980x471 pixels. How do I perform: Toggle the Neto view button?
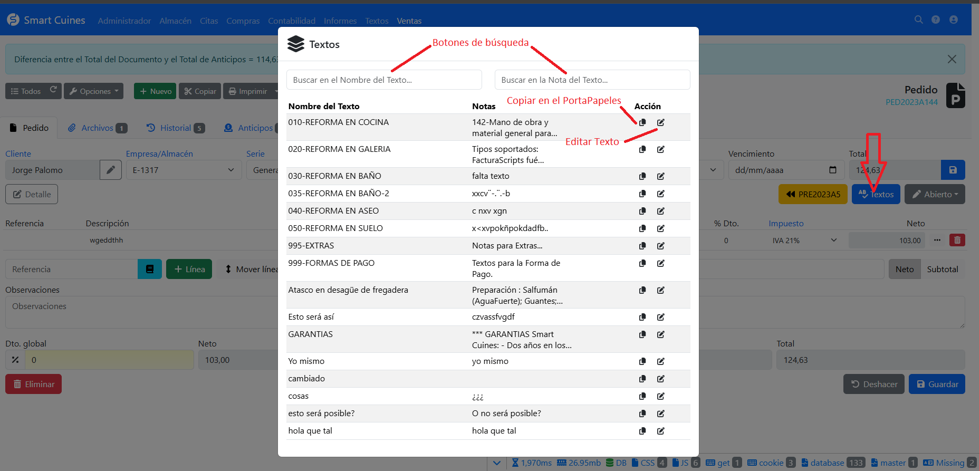pos(904,269)
